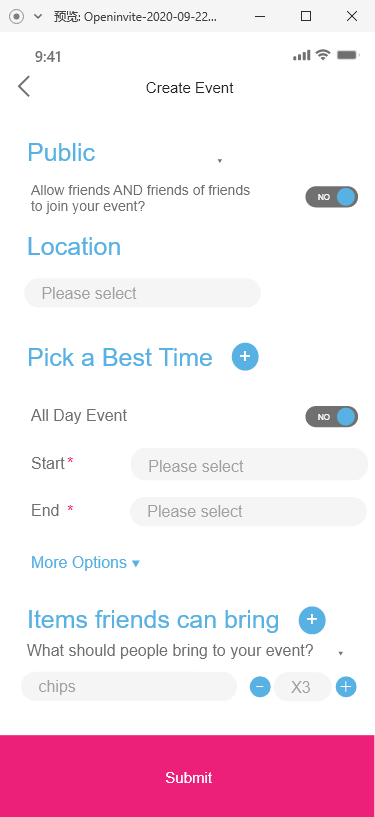Click the record circle icon in title bar

[x=17, y=16]
